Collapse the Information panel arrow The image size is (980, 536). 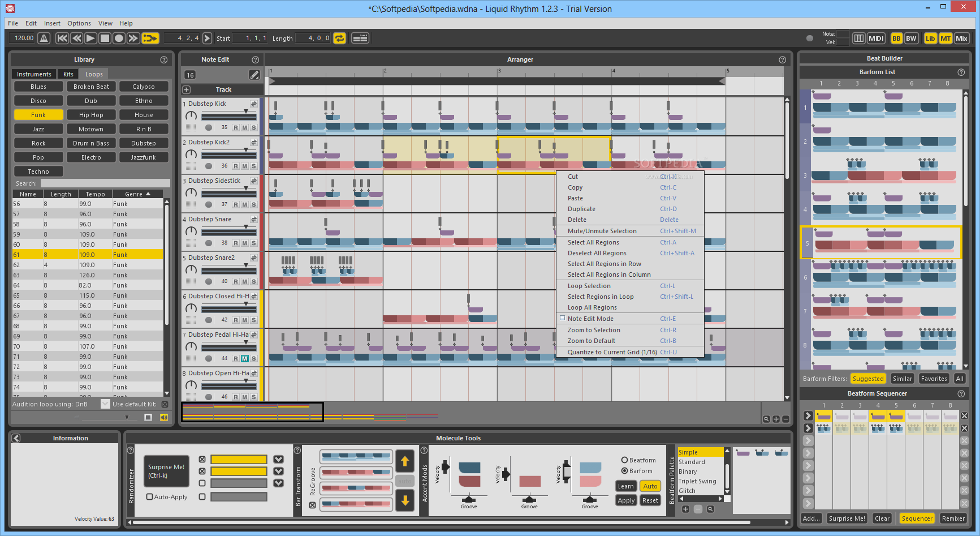16,438
